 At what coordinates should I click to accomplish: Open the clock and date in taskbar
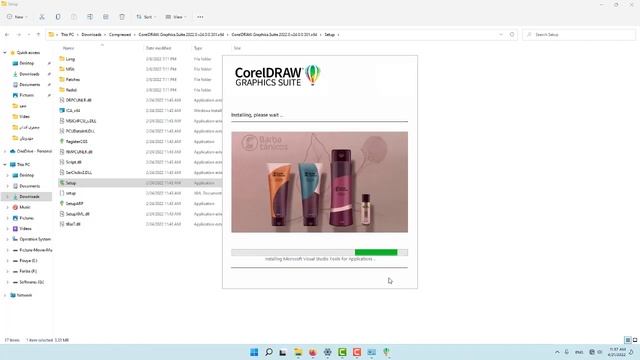pos(617,352)
